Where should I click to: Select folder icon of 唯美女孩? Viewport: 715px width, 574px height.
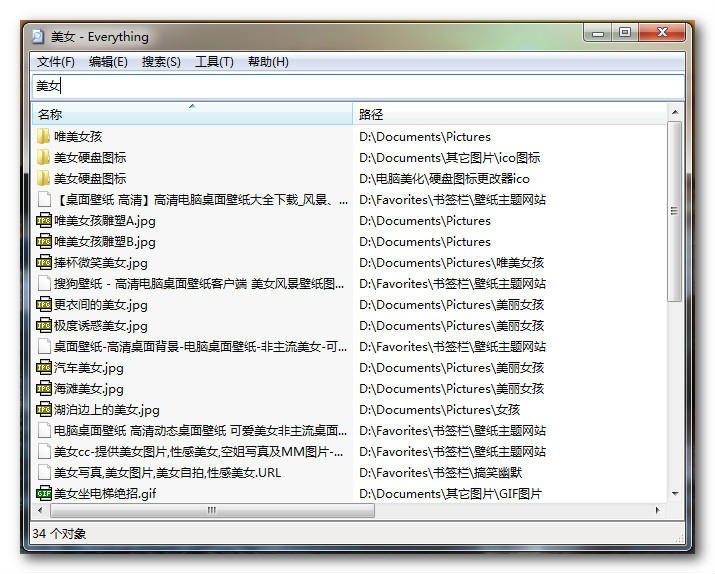click(x=43, y=136)
